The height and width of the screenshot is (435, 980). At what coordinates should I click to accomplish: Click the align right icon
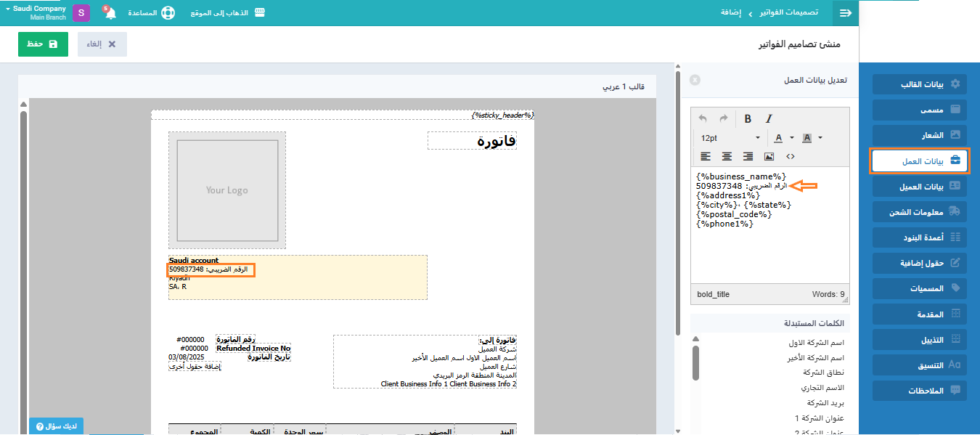pos(748,156)
